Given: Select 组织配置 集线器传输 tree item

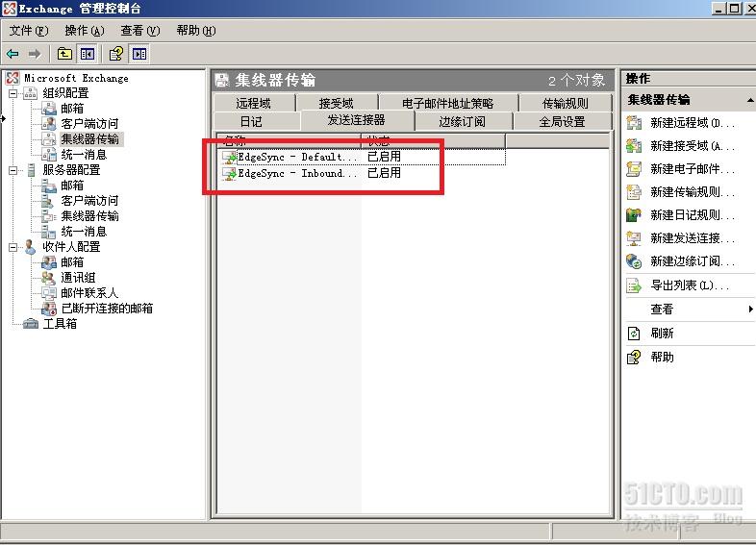Looking at the screenshot, I should pyautogui.click(x=90, y=139).
